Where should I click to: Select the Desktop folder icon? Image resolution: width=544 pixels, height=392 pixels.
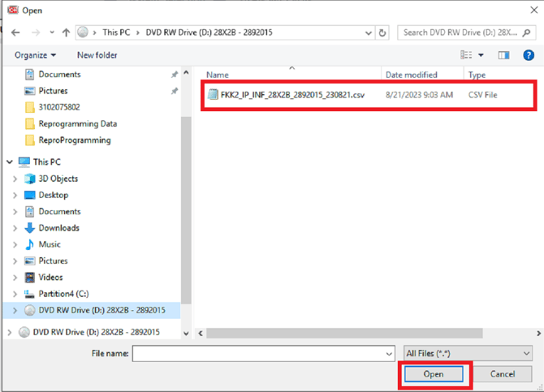[x=30, y=195]
